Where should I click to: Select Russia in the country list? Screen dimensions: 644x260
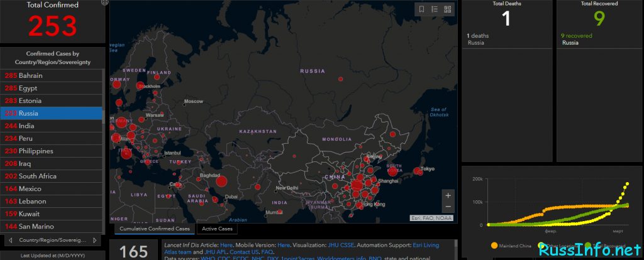pyautogui.click(x=51, y=113)
